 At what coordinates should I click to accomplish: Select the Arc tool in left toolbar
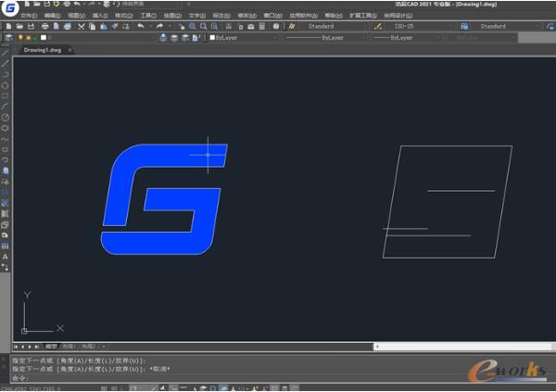coord(5,107)
